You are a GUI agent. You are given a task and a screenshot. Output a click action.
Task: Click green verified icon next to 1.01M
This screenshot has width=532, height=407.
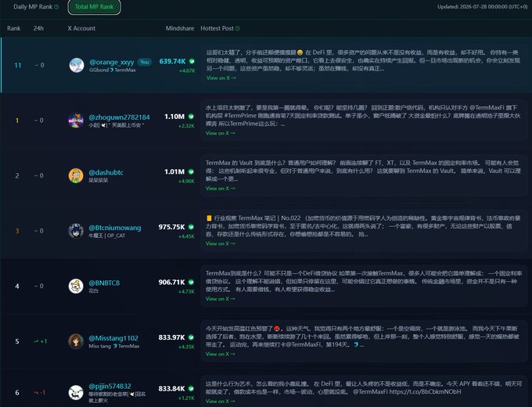(191, 171)
